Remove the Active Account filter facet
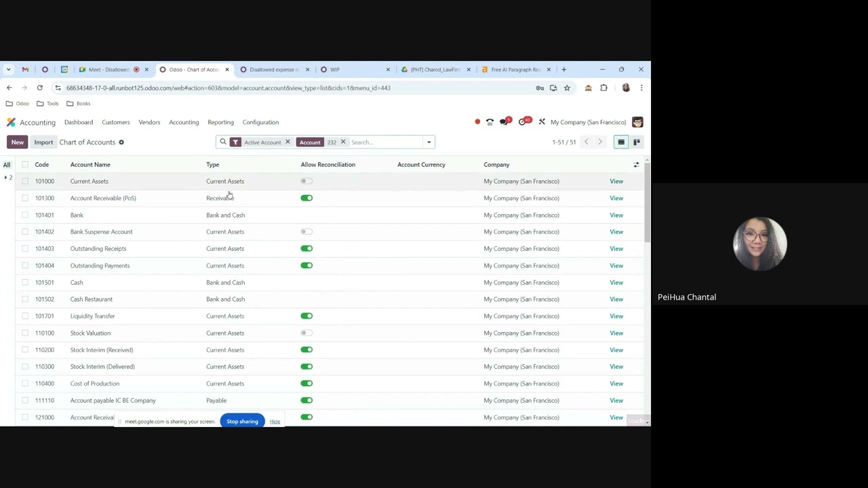 tap(288, 142)
